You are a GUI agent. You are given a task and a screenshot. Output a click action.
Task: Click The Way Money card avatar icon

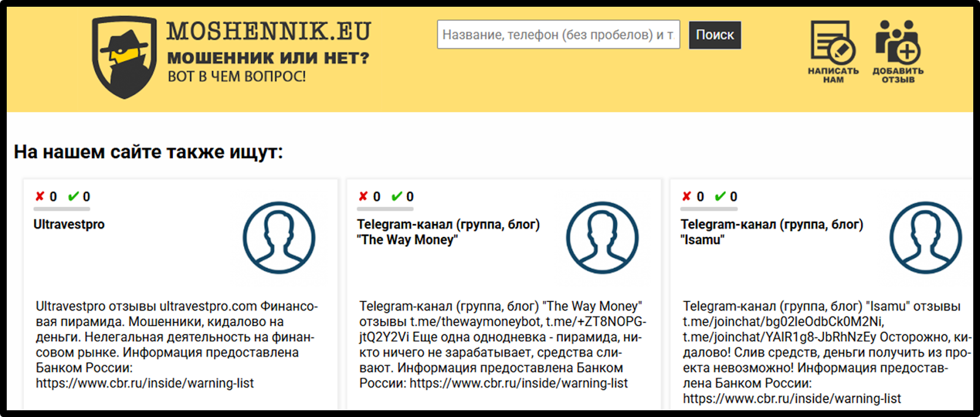click(x=603, y=238)
